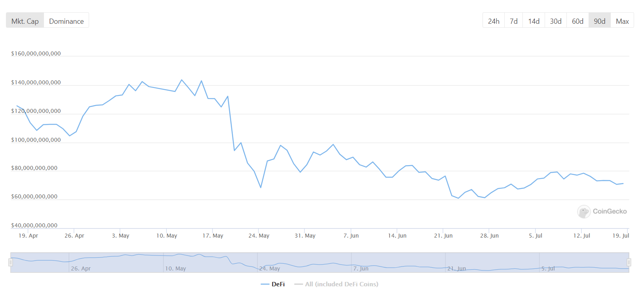Click the left navigator range handle
This screenshot has height=297, width=644.
coord(11,262)
